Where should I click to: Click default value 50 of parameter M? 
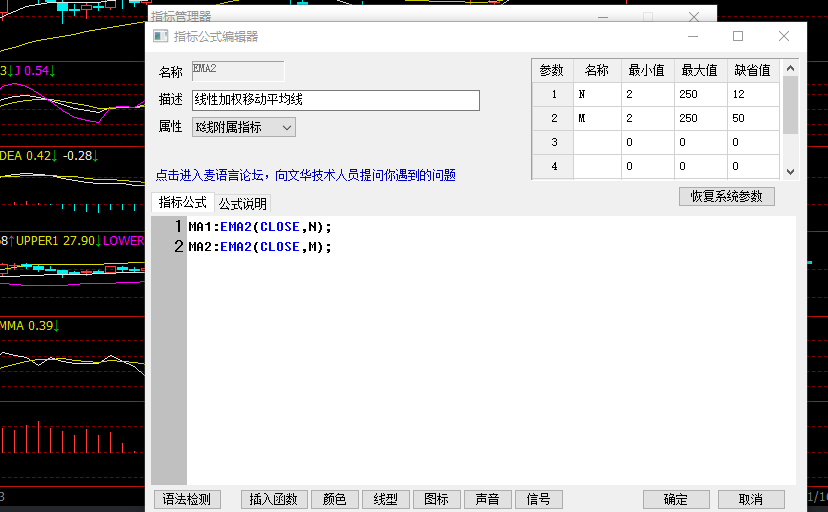click(x=753, y=118)
